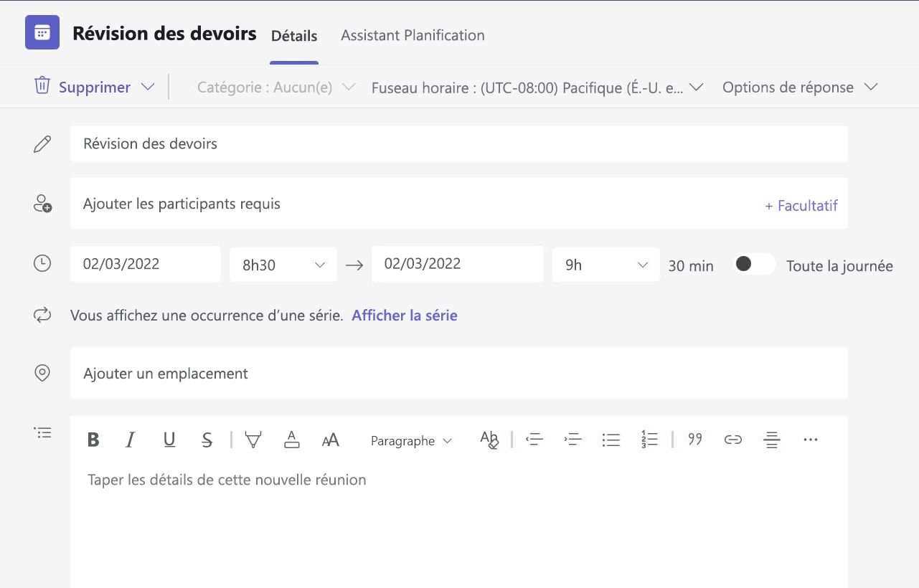Viewport: 919px width, 588px height.
Task: Click the clock time icon
Action: coord(42,264)
